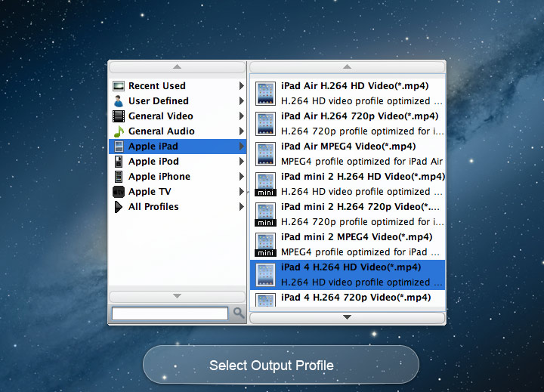Screen dimensions: 544x392
Task: Click the magnifier search icon
Action: point(239,313)
